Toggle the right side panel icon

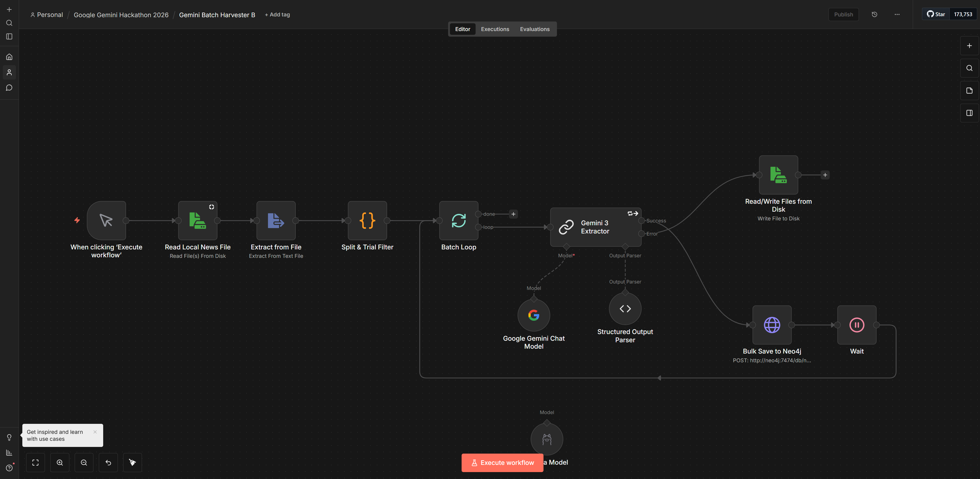(x=969, y=113)
